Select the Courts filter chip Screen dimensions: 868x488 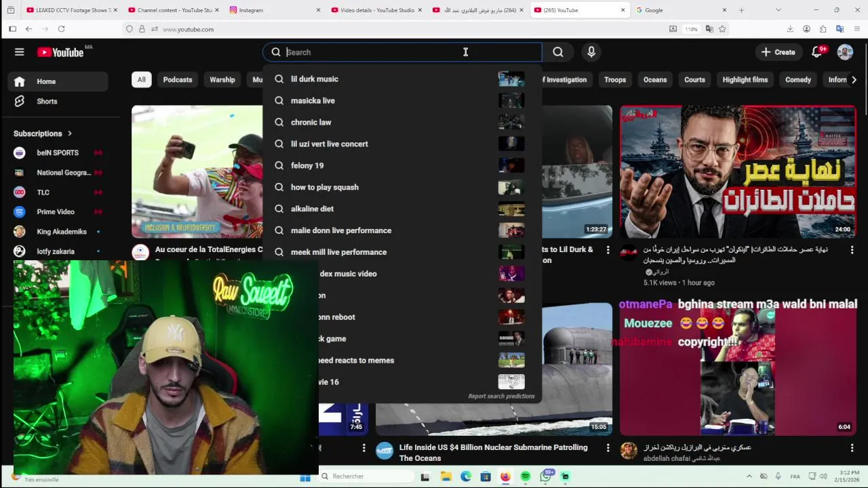tap(694, 79)
